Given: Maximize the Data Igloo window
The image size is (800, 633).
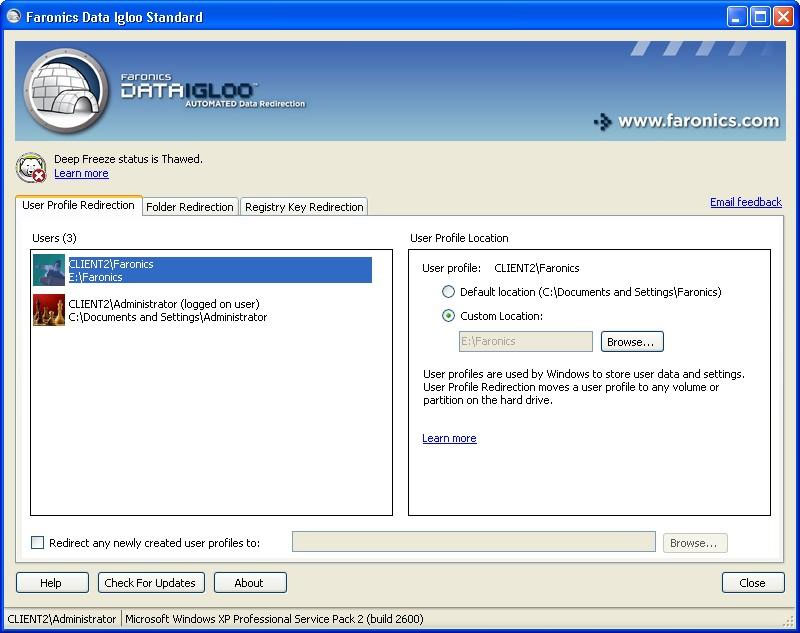Looking at the screenshot, I should click(x=760, y=17).
